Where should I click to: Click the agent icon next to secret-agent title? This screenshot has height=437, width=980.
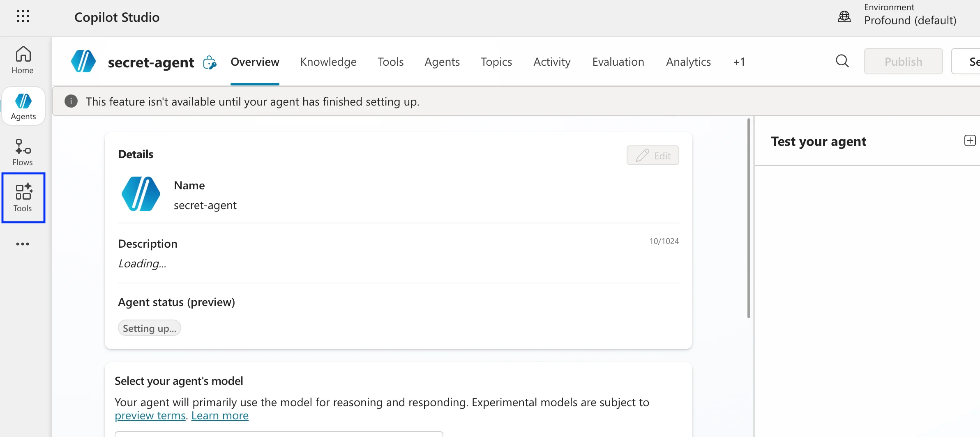click(210, 62)
